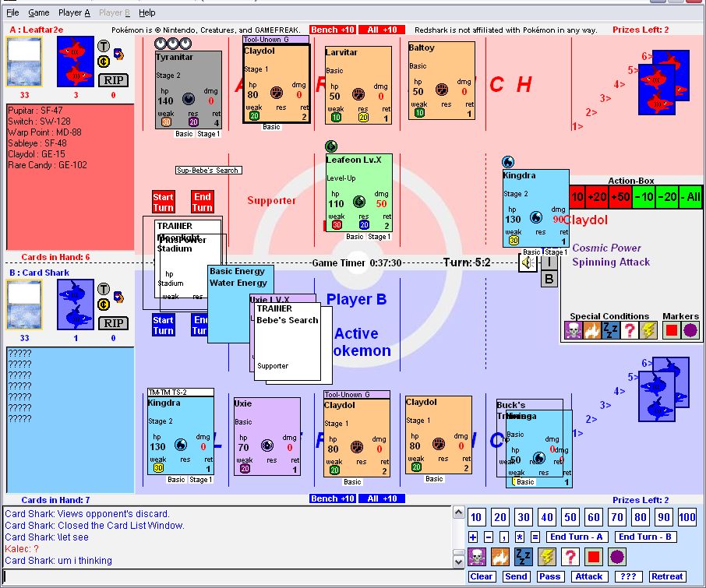
Task: Flip the coin in Player A's panel
Action: [104, 62]
